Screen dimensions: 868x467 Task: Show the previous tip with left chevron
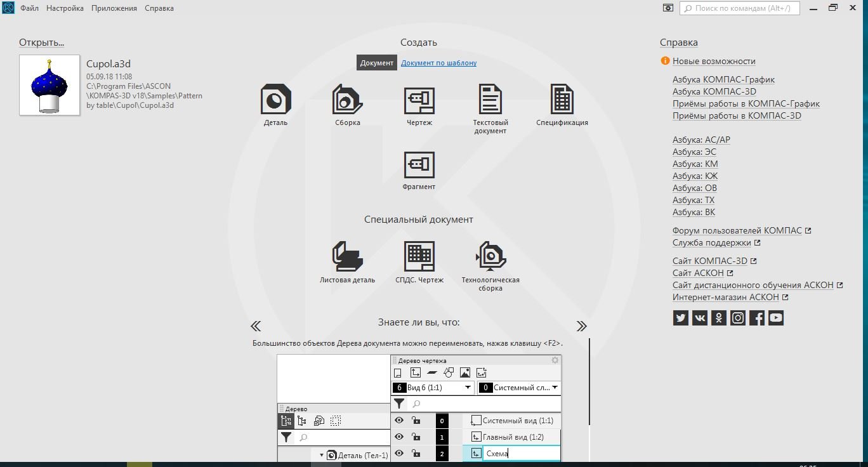(256, 326)
